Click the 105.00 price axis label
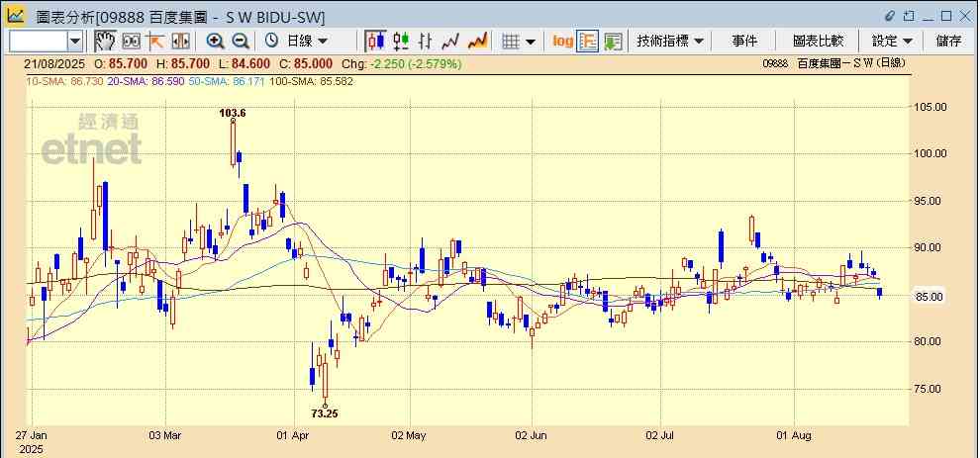 (930, 107)
